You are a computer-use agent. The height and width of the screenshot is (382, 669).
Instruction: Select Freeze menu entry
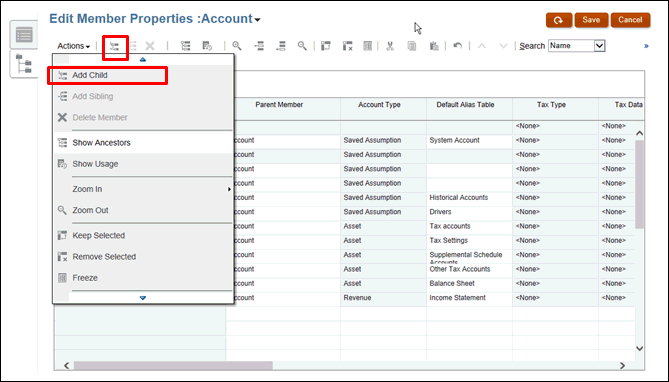[x=144, y=278]
